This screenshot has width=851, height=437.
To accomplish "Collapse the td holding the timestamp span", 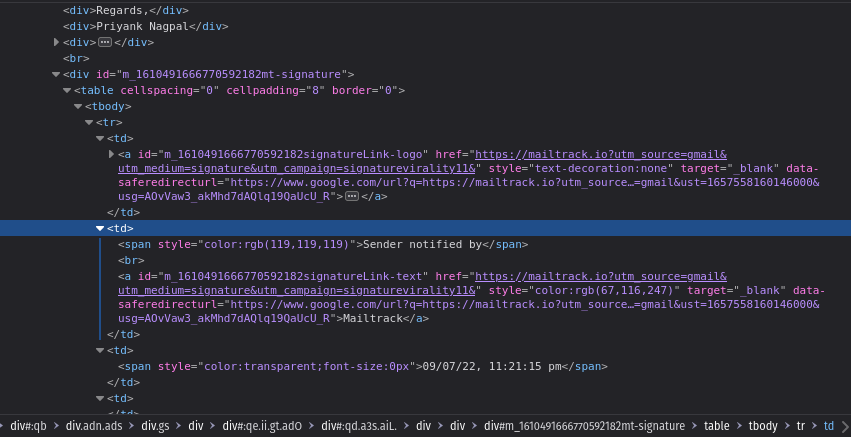I will pos(100,351).
